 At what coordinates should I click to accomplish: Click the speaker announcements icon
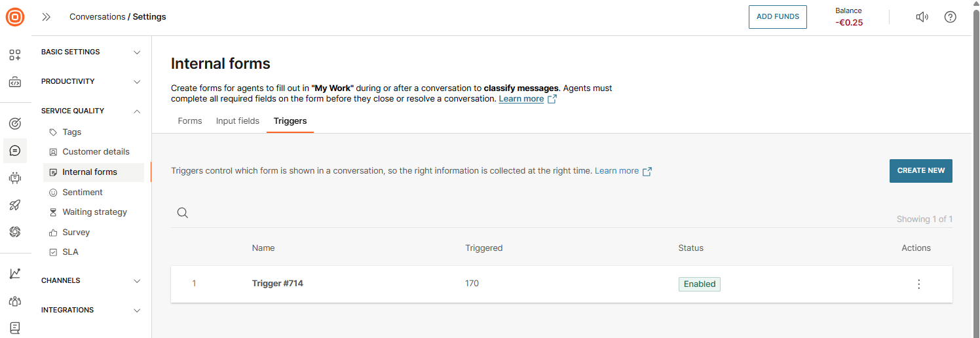(922, 17)
